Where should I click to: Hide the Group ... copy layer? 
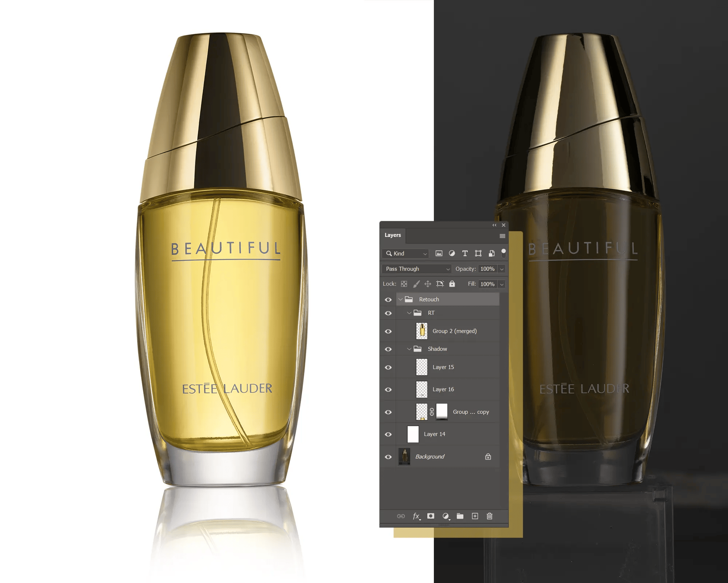[388, 412]
